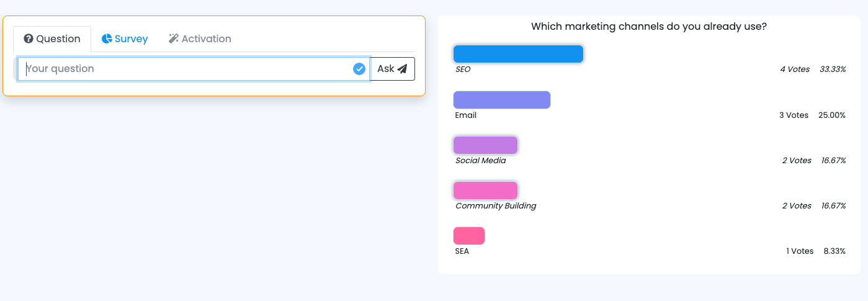Select the Question tab
The image size is (868, 301).
tap(52, 38)
